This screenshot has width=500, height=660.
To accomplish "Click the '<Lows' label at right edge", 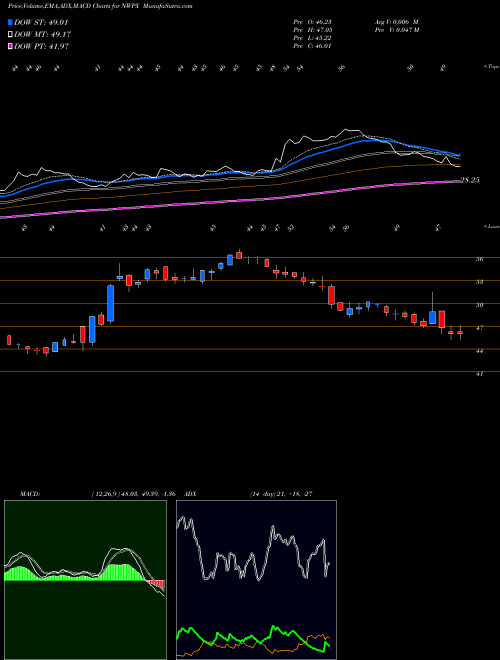I will (491, 226).
